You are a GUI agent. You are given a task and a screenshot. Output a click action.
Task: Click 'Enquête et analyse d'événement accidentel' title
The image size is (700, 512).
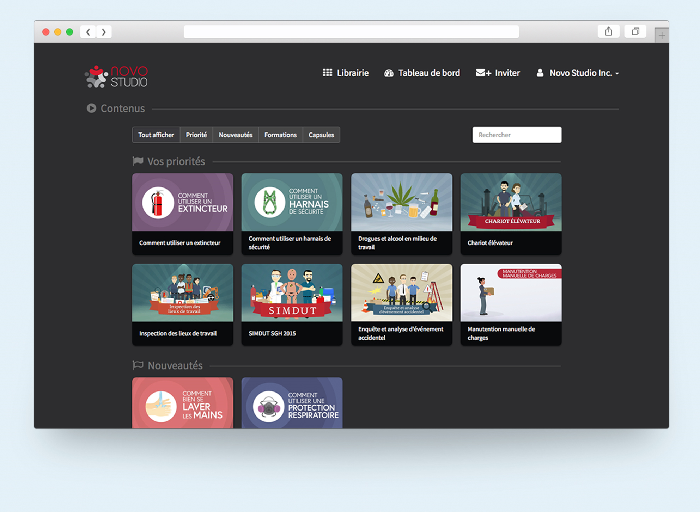pos(401,333)
